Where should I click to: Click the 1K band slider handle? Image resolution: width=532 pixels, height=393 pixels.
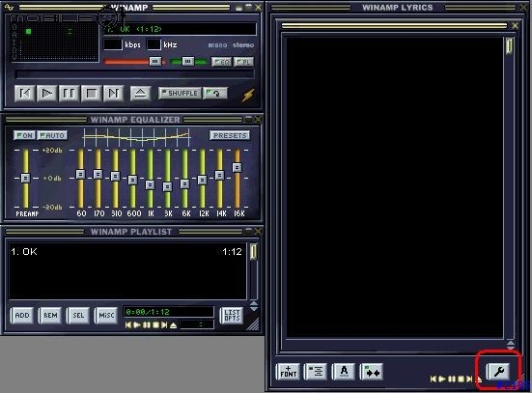[150, 185]
